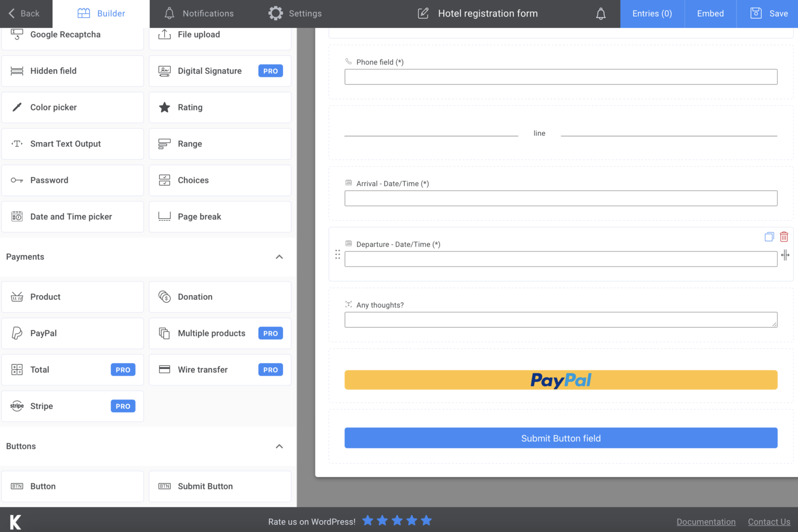Collapse the Payments section
Screen dimensions: 798x532
click(279, 257)
